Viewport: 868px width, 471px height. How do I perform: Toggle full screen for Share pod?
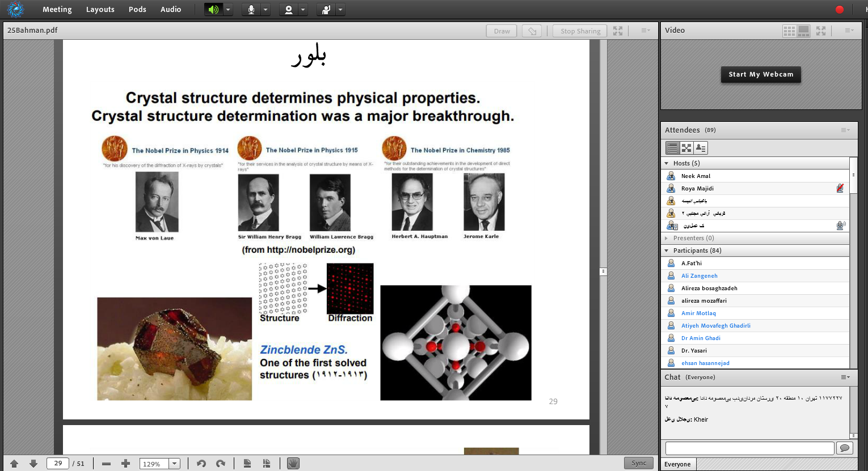pos(618,31)
